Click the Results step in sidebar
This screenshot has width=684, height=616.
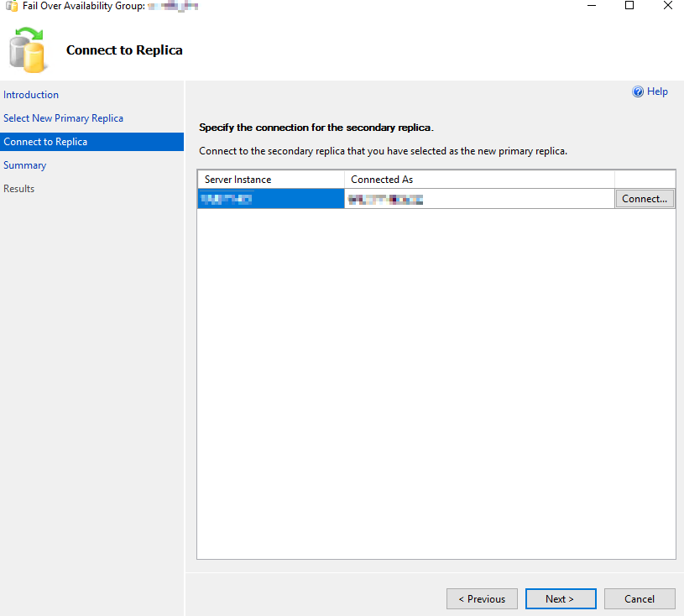click(18, 189)
